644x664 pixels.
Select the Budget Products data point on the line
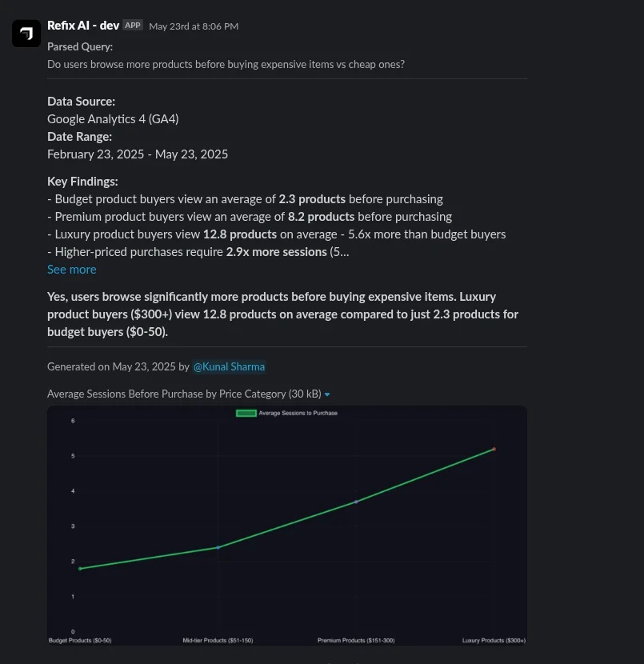(80, 569)
